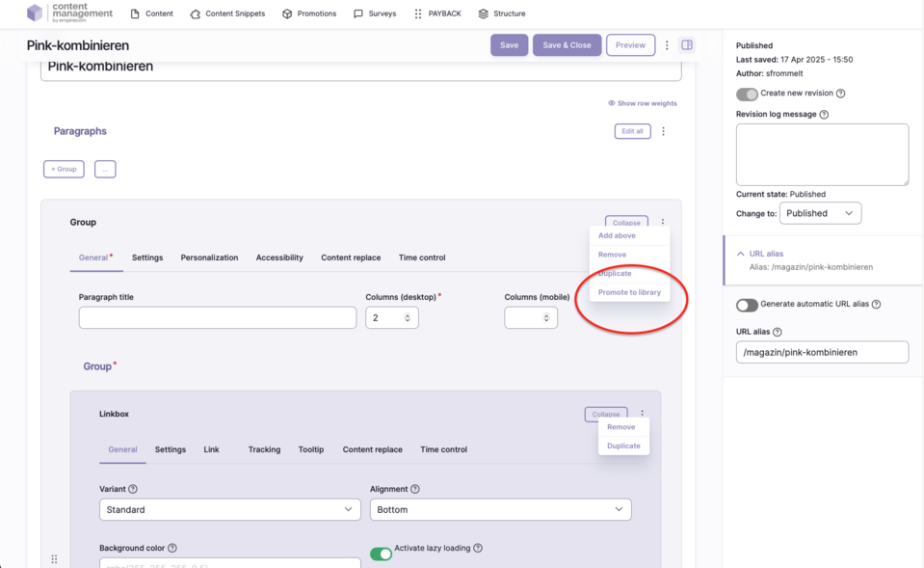This screenshot has height=568, width=924.
Task: Disable Activate lazy loading switch
Action: coord(382,554)
